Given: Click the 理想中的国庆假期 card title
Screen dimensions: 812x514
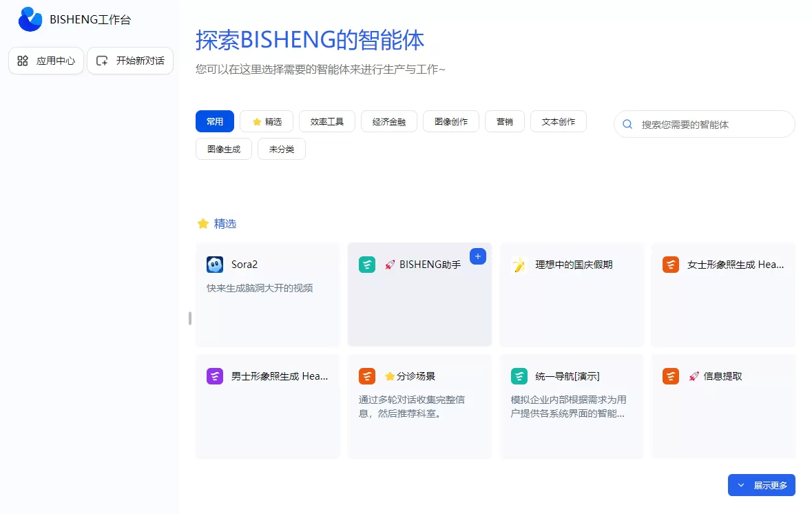Looking at the screenshot, I should (574, 265).
